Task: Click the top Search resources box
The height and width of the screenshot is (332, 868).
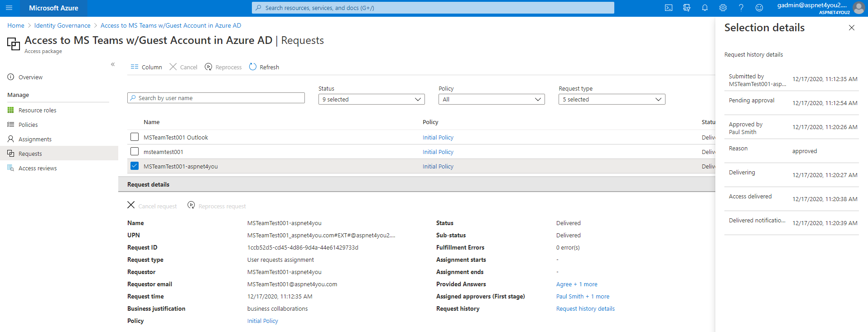Action: click(x=433, y=8)
